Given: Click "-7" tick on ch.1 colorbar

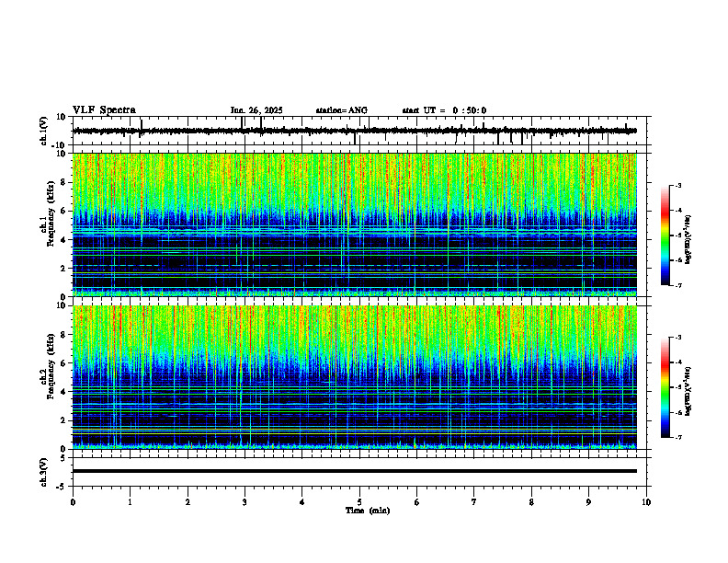Looking at the screenshot, I should 677,285.
